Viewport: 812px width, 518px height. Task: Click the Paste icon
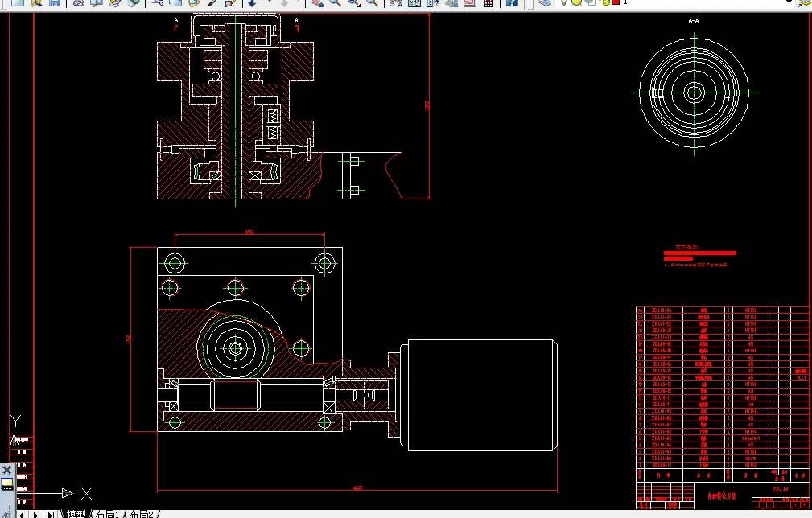pos(194,2)
